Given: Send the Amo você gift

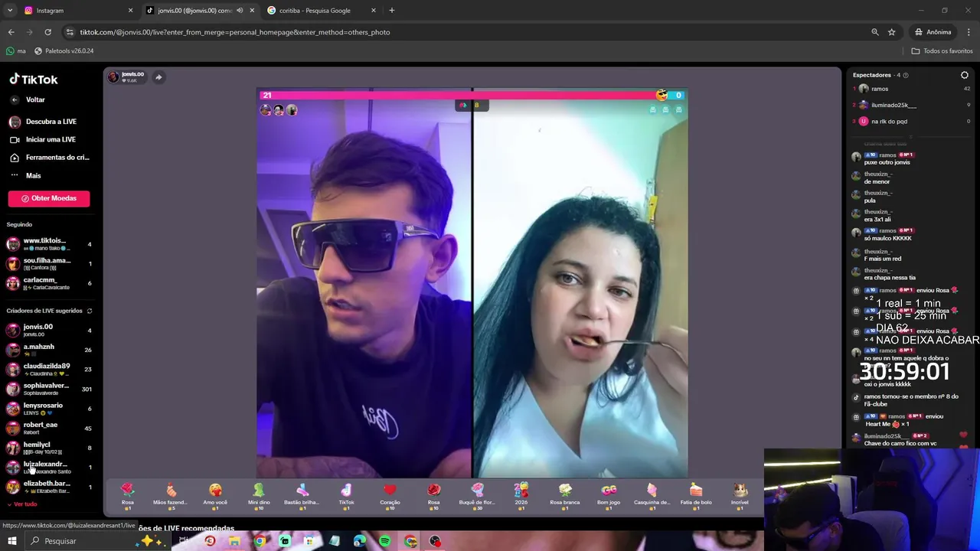Looking at the screenshot, I should click(x=215, y=496).
